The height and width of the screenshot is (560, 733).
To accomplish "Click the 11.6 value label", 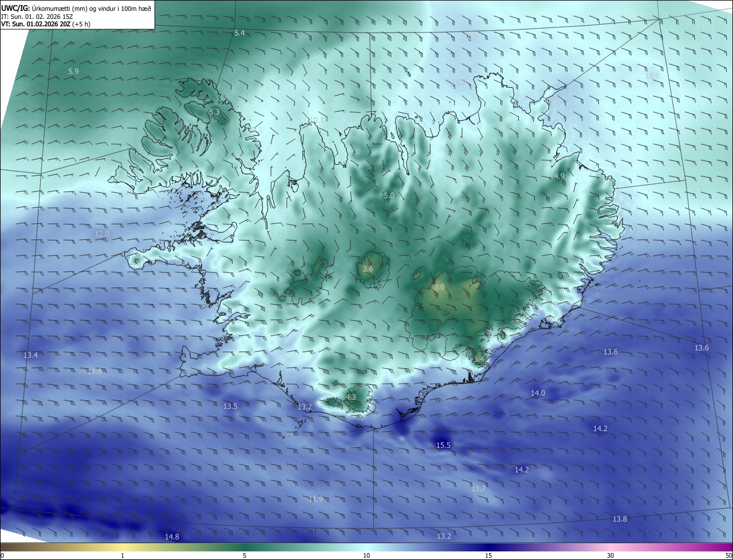I will tap(95, 371).
